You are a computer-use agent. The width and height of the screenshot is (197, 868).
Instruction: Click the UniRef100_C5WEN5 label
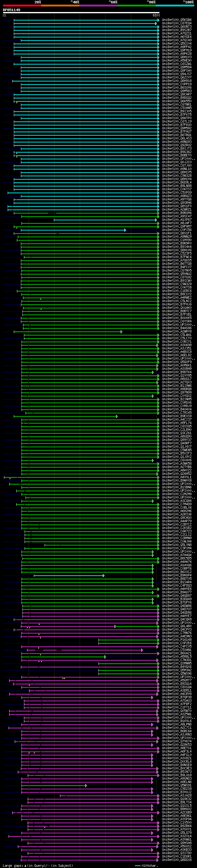177,450
